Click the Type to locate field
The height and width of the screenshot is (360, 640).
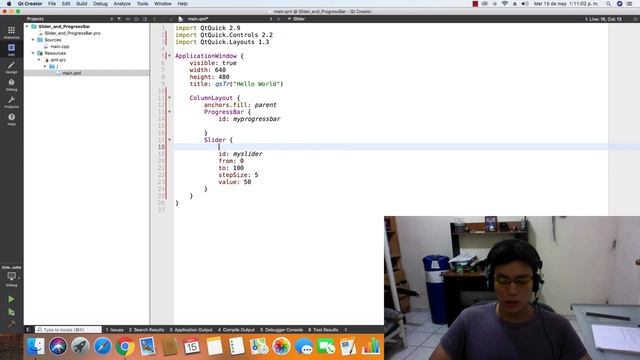tap(68, 329)
